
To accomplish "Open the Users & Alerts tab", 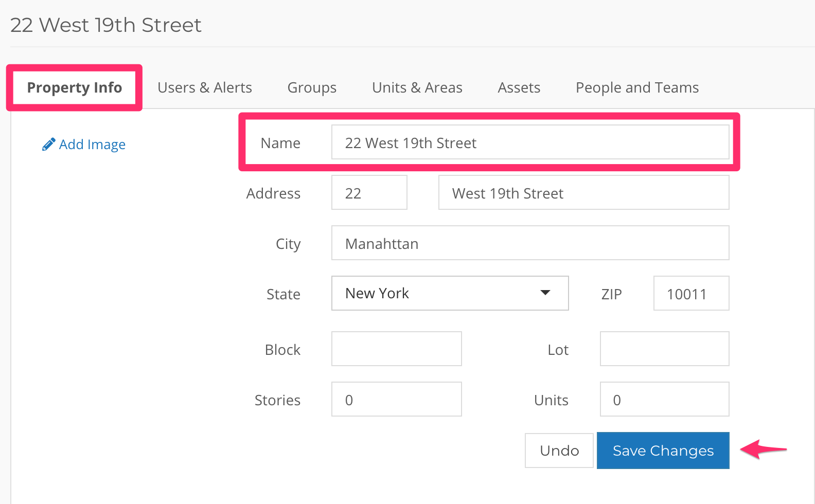I will point(205,87).
